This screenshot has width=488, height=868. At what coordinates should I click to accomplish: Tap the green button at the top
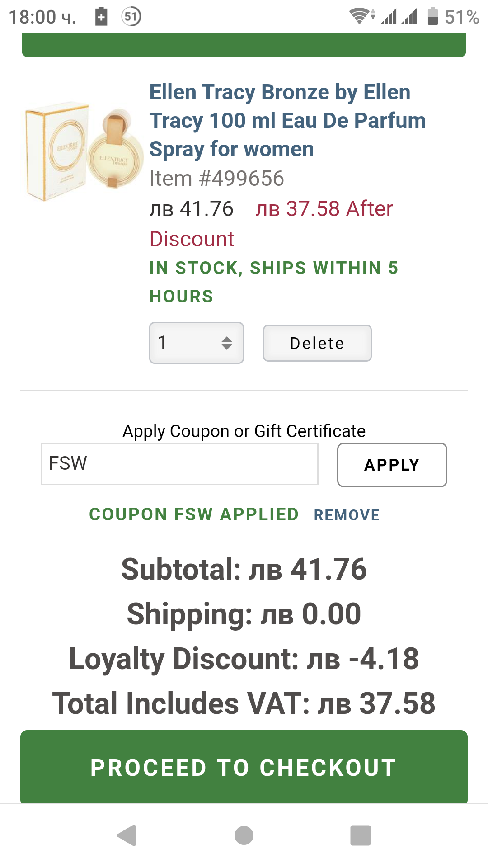[244, 45]
